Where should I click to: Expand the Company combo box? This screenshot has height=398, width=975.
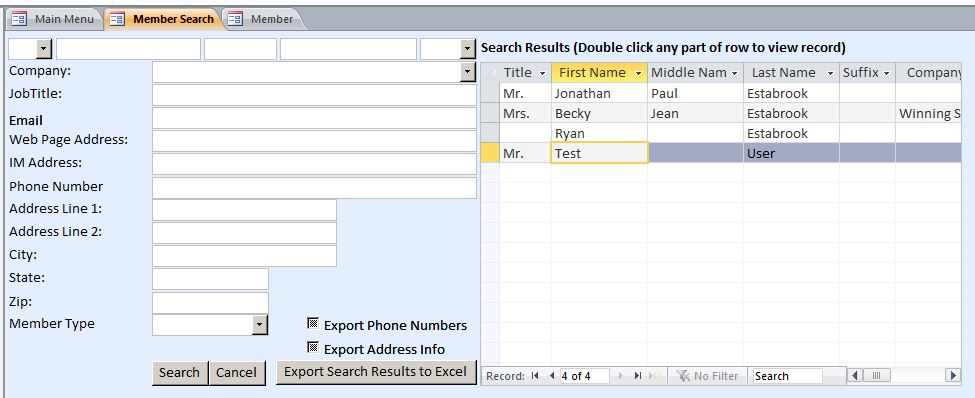click(x=468, y=72)
